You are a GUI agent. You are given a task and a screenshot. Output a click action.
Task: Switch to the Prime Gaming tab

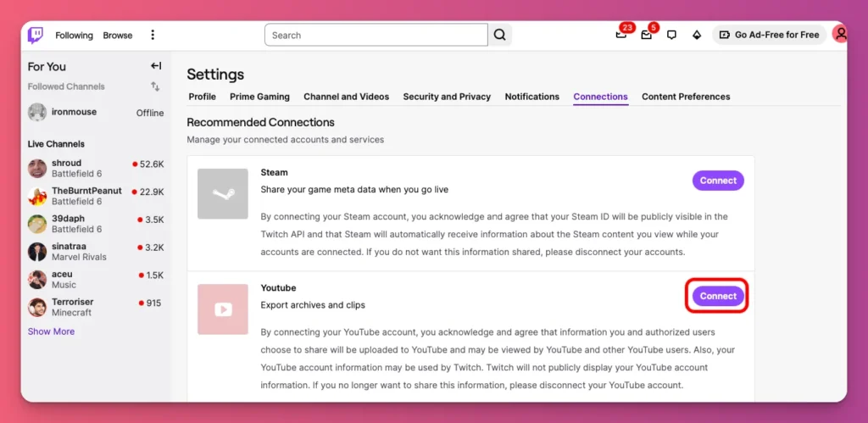pyautogui.click(x=259, y=97)
